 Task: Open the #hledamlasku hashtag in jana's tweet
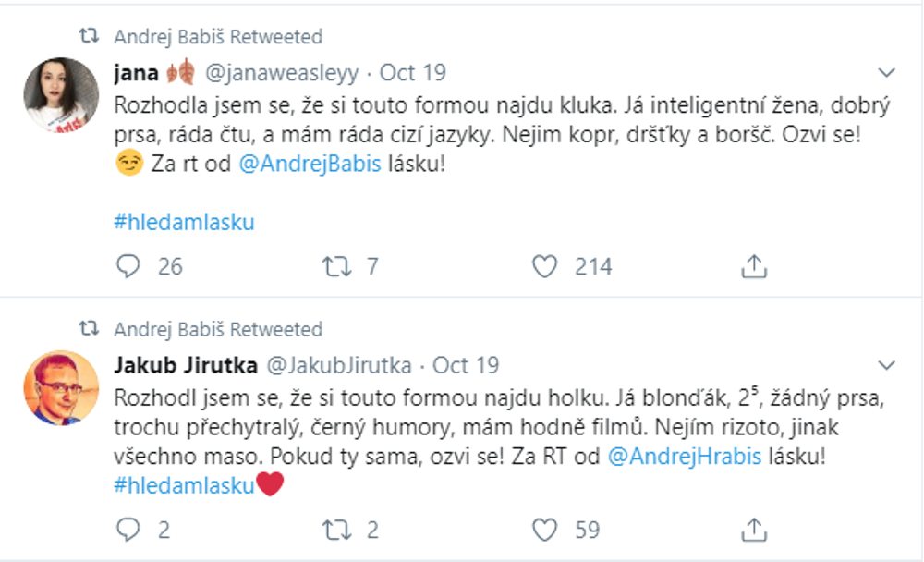182,221
